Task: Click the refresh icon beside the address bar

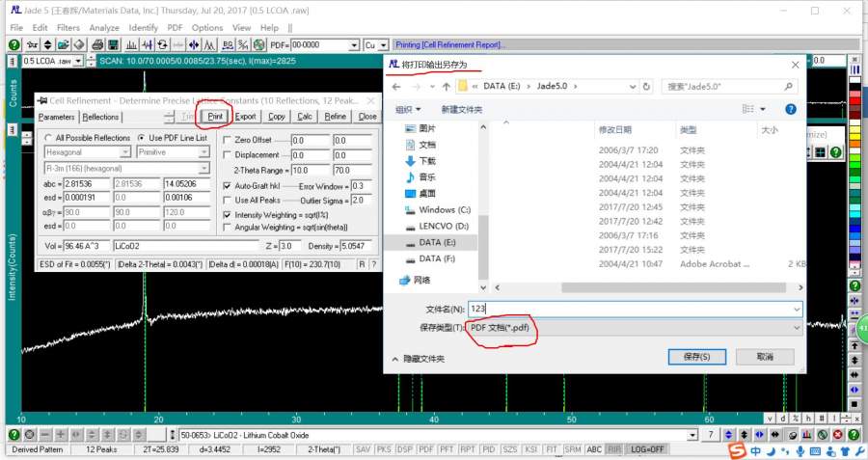Action: point(646,87)
